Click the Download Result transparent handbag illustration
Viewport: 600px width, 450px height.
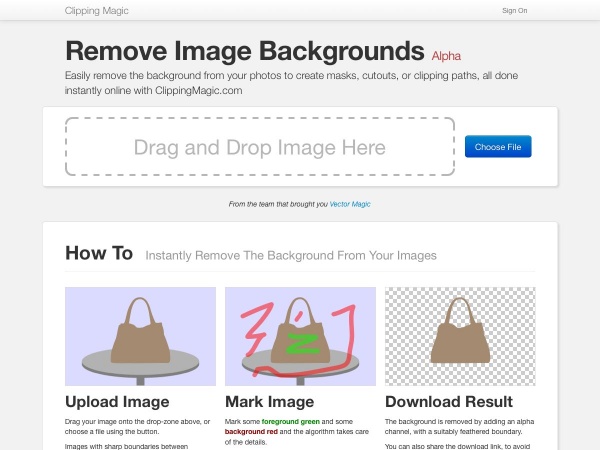coord(460,336)
